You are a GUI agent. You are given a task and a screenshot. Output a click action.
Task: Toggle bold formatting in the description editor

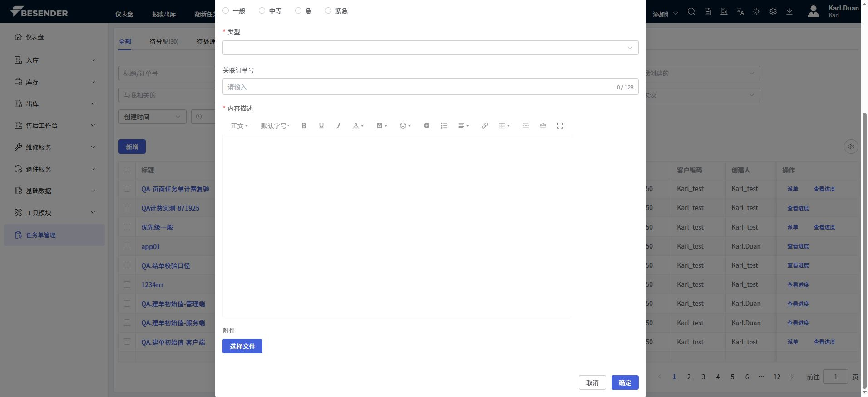click(x=304, y=126)
